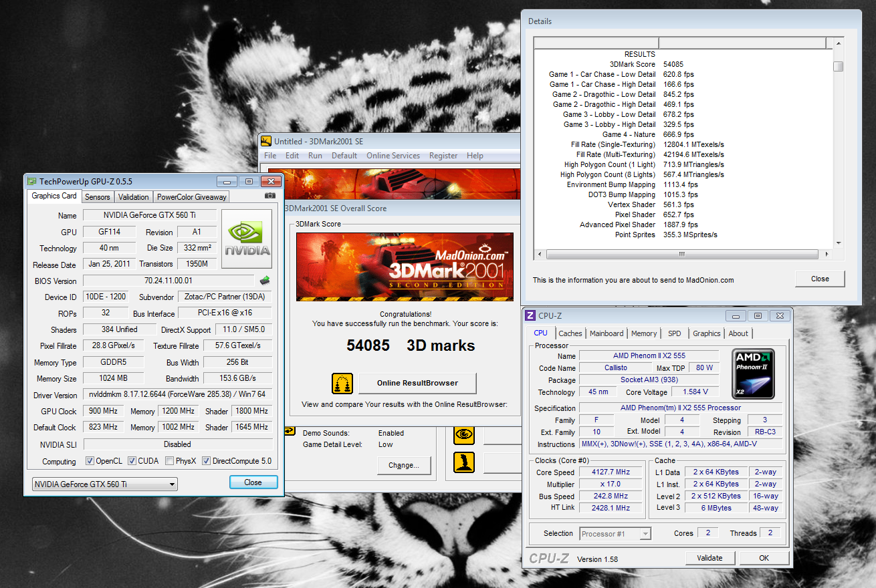Open the Online Services menu
This screenshot has width=876, height=588.
click(x=393, y=156)
